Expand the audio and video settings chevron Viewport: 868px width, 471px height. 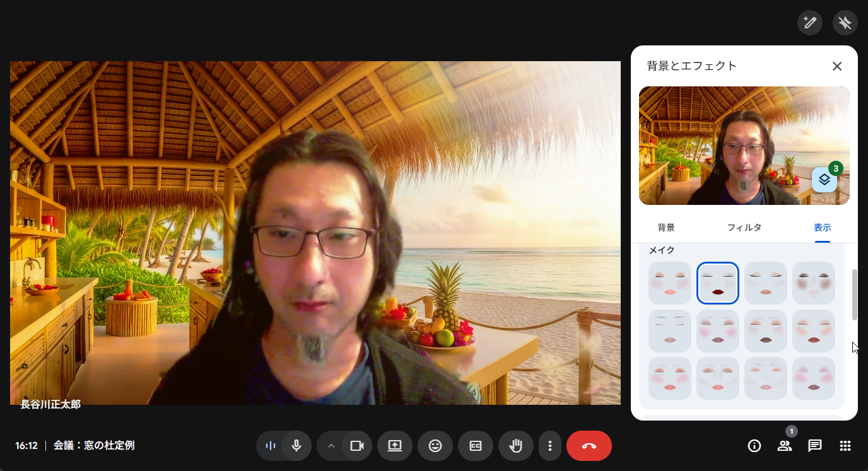pyautogui.click(x=331, y=446)
